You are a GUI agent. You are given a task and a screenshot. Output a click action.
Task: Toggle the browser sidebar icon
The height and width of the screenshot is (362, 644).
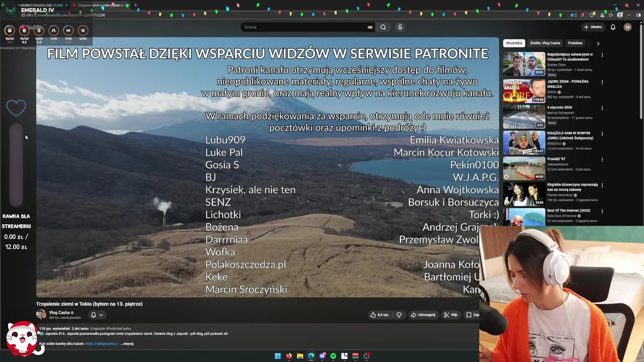click(x=638, y=15)
